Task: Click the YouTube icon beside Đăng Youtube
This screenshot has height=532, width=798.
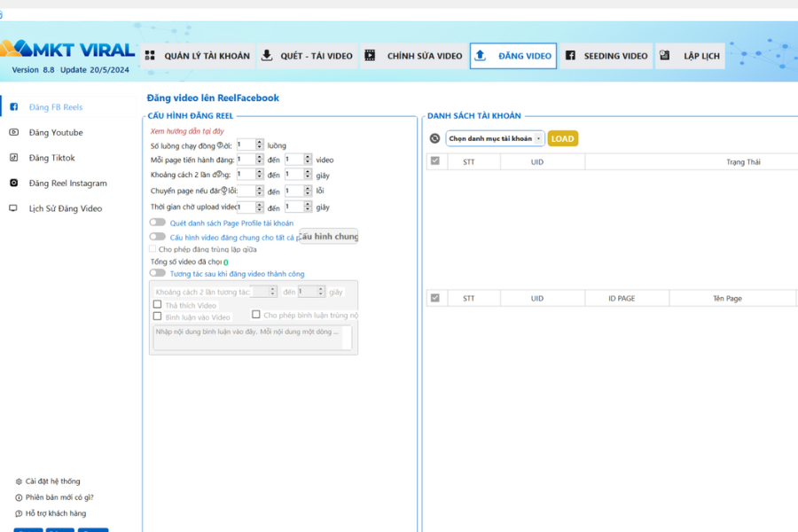Action: (14, 132)
